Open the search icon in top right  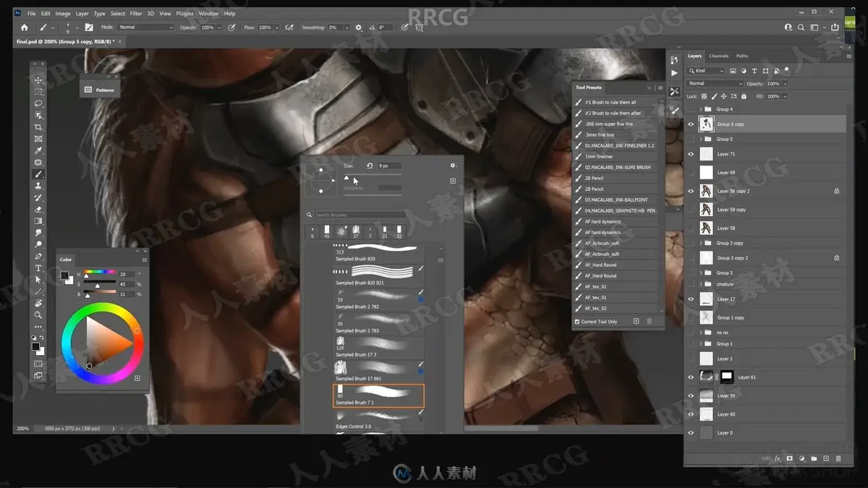click(x=801, y=27)
